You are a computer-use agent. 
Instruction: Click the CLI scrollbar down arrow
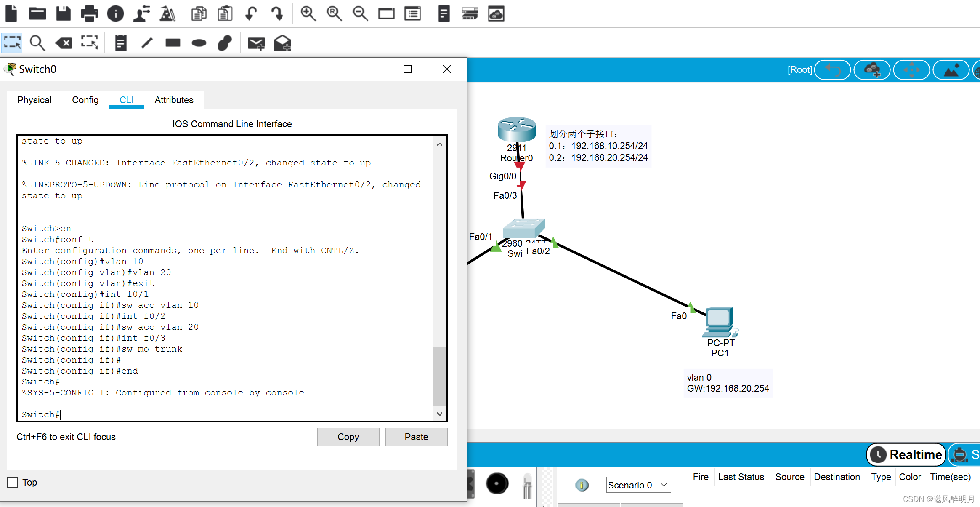click(x=440, y=414)
